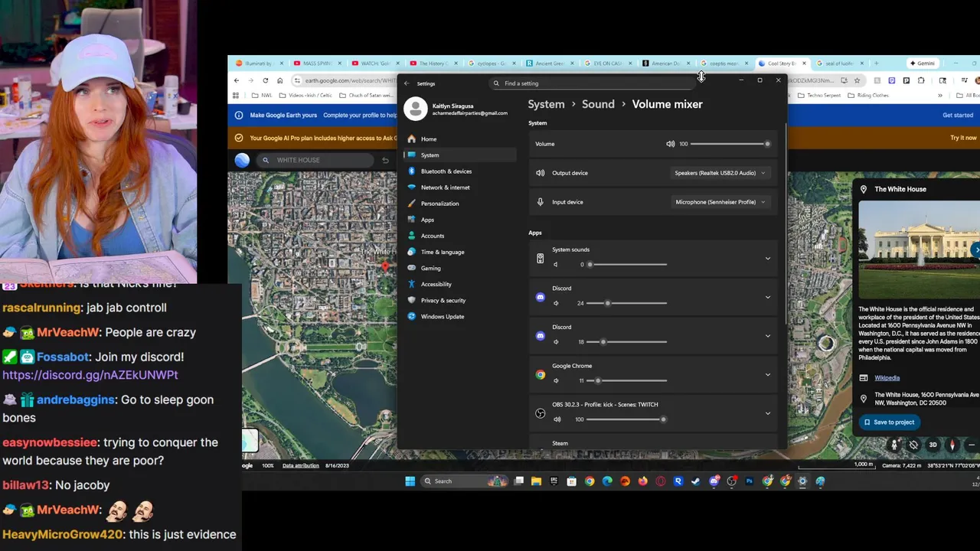980x551 pixels.
Task: Go back using Settings back arrow
Action: click(407, 83)
